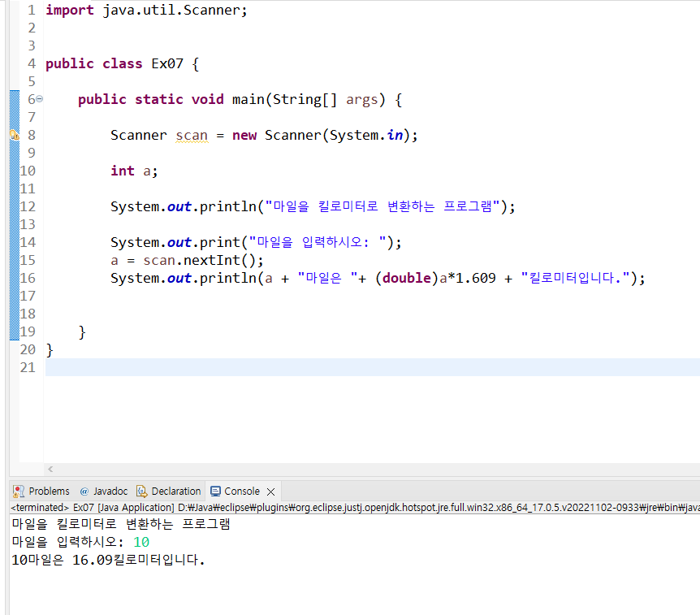
Task: Click the Console monitor icon
Action: (x=215, y=492)
